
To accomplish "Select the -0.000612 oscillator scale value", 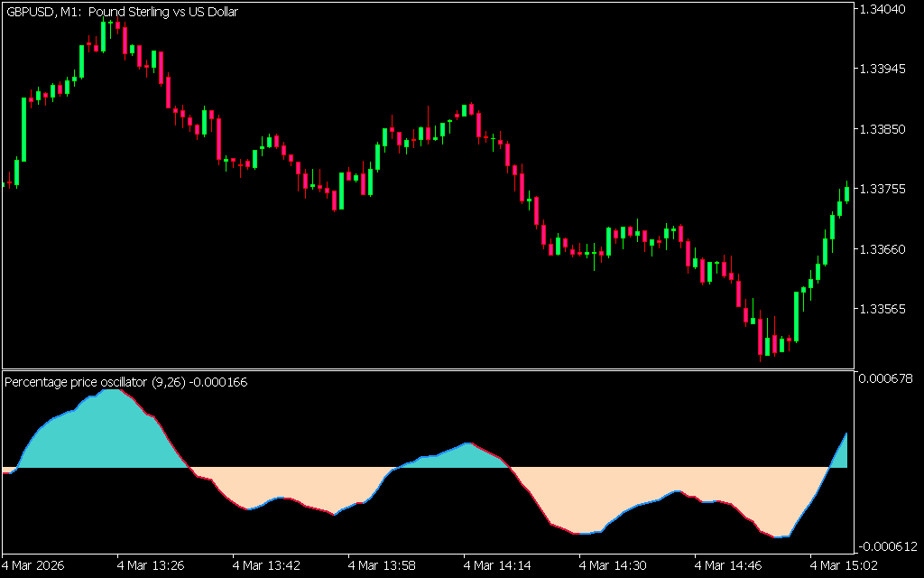I will (886, 546).
